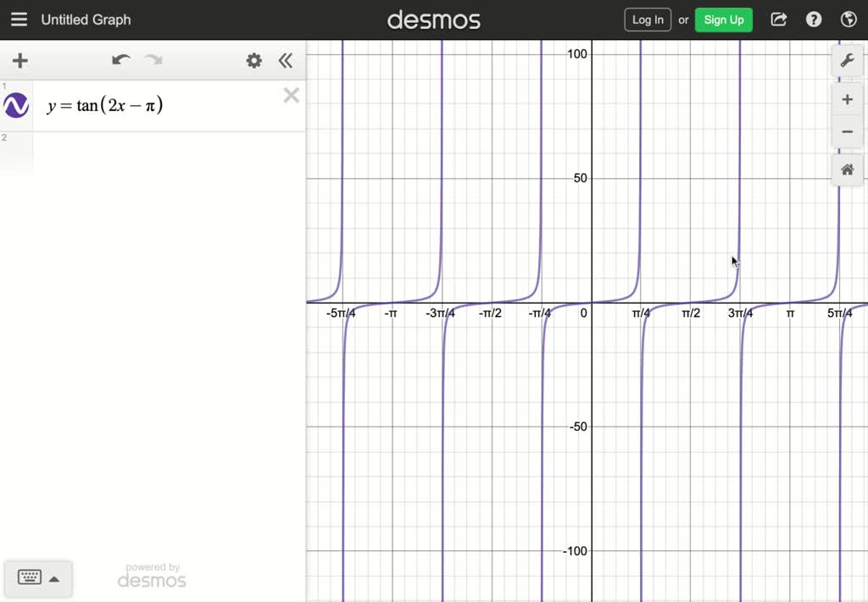868x602 pixels.
Task: Click the green Sign Up button
Action: 723,20
